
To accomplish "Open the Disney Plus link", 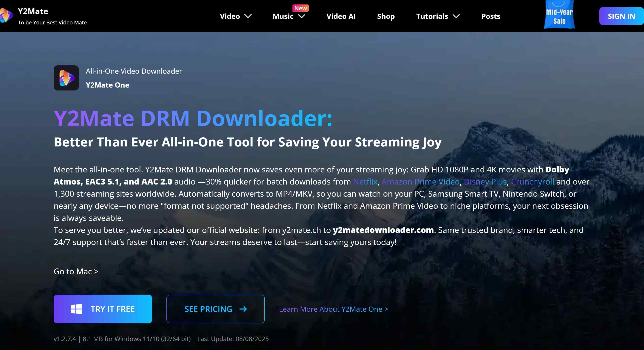I will [x=485, y=182].
